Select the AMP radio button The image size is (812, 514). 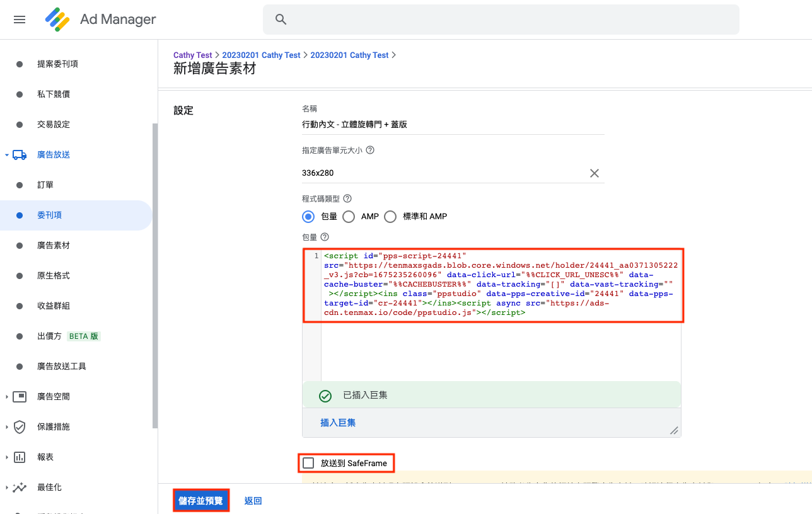tap(349, 217)
